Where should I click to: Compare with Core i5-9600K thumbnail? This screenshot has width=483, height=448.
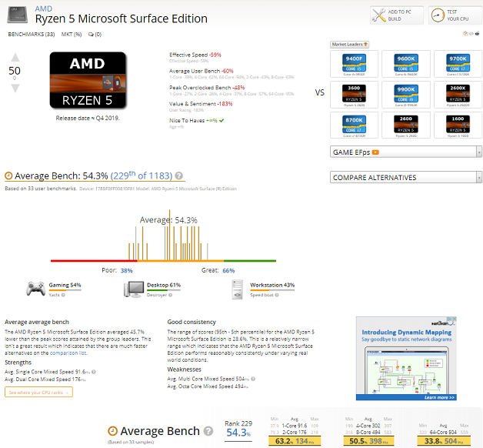406,64
